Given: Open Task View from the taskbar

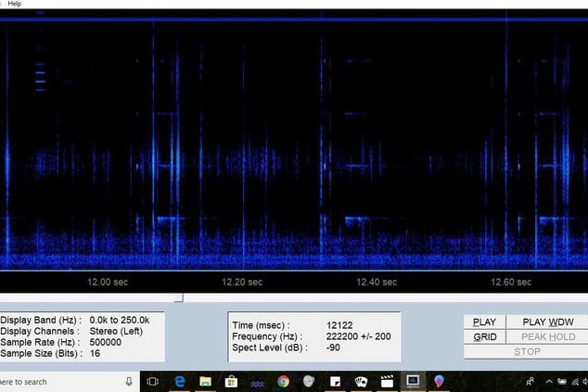Looking at the screenshot, I should (152, 382).
